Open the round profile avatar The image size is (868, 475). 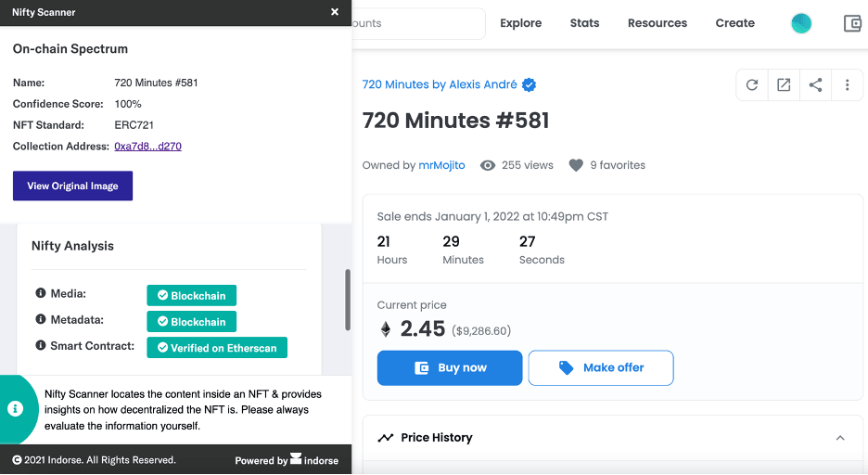point(801,23)
